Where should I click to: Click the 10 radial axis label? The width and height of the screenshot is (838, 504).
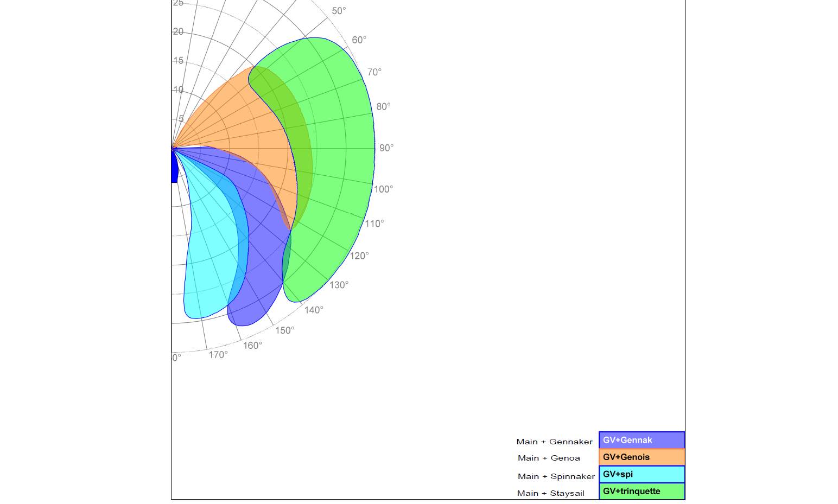tap(178, 90)
